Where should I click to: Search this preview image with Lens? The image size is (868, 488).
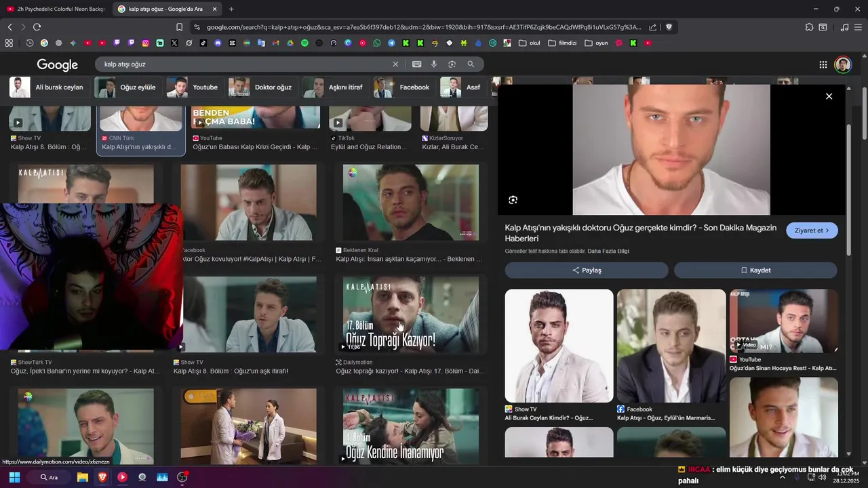coord(513,200)
